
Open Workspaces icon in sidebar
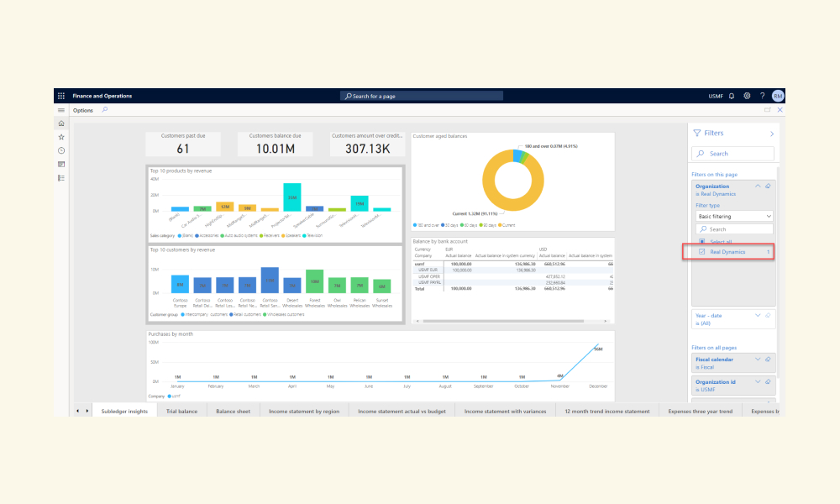[61, 165]
